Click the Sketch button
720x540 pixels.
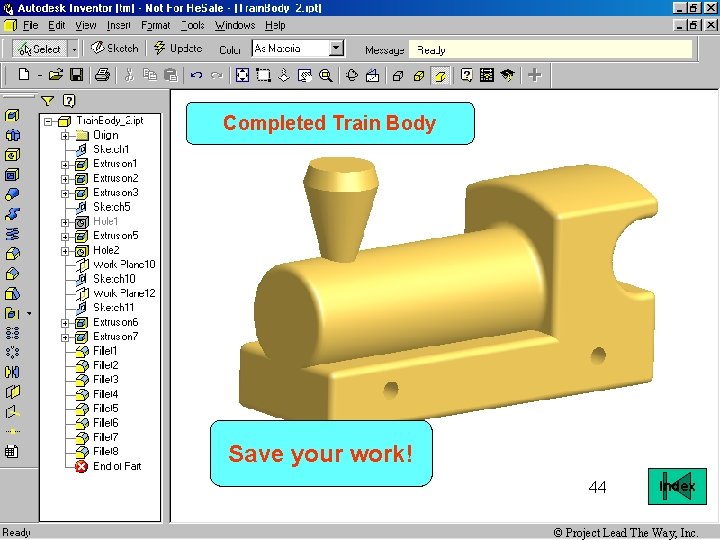click(115, 48)
